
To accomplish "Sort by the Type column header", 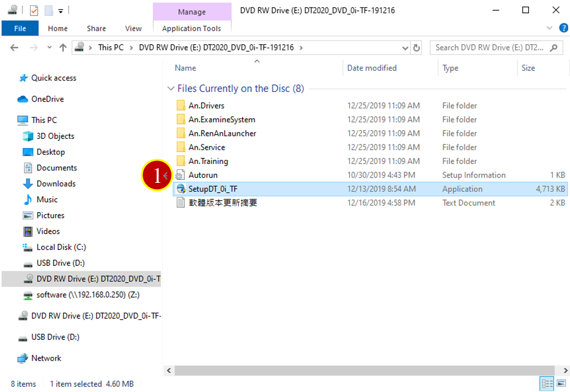I will point(450,68).
